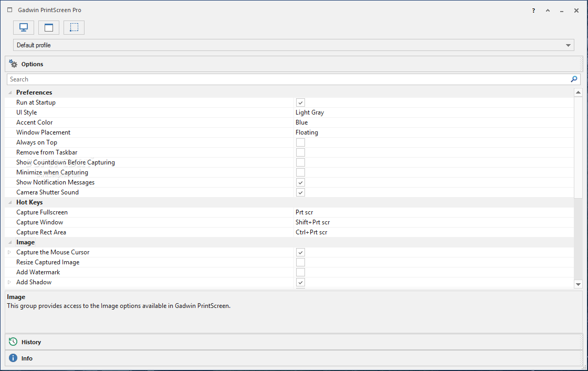Click the Capture Window icon button

49,27
